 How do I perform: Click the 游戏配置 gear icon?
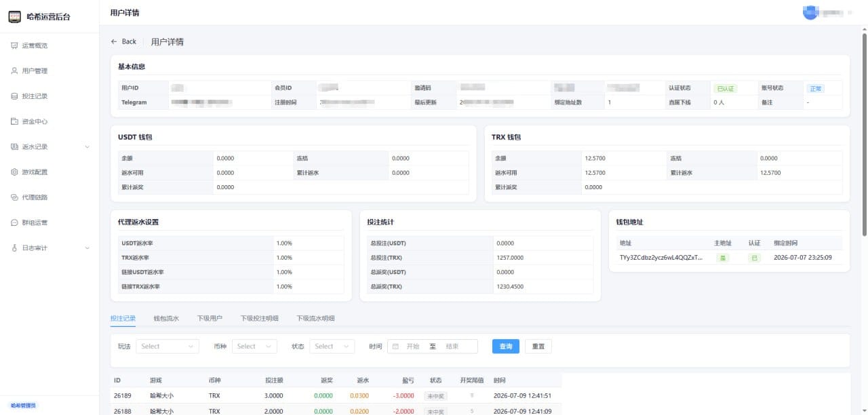tap(14, 172)
